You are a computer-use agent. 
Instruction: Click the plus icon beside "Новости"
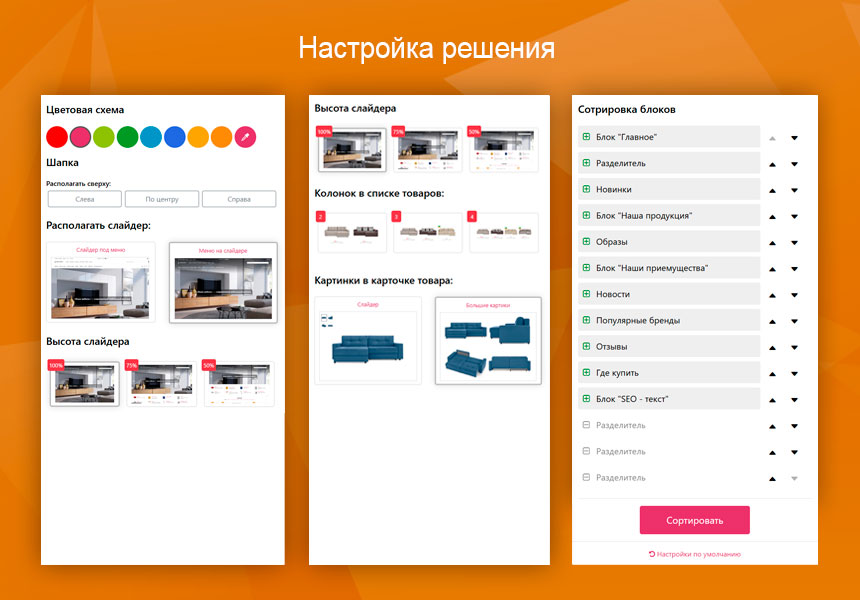(x=585, y=294)
